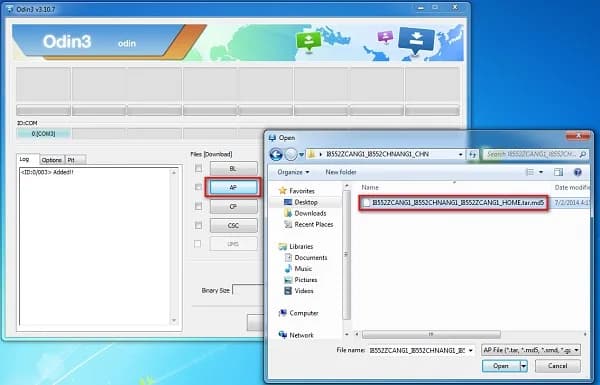Click the AP file button
The height and width of the screenshot is (385, 600).
(x=233, y=188)
